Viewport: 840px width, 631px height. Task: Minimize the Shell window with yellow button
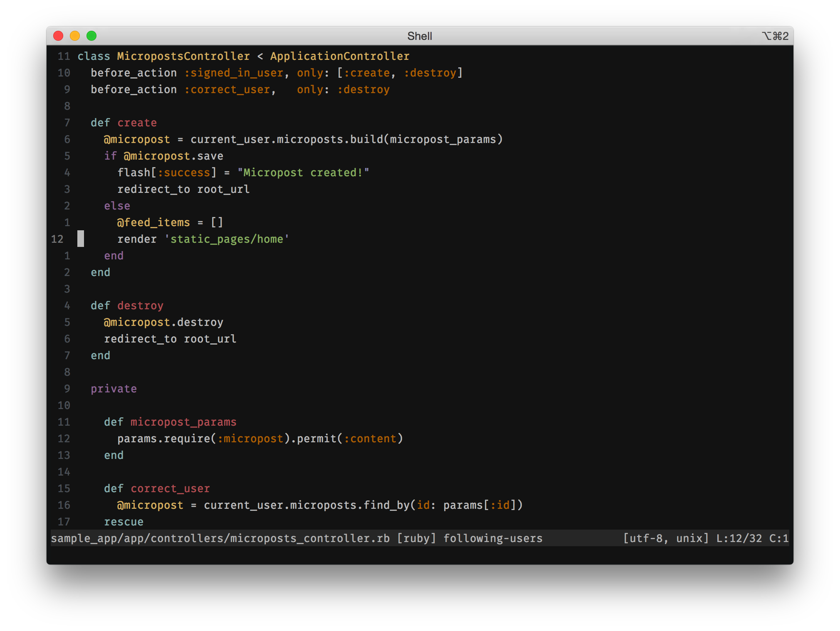[75, 36]
